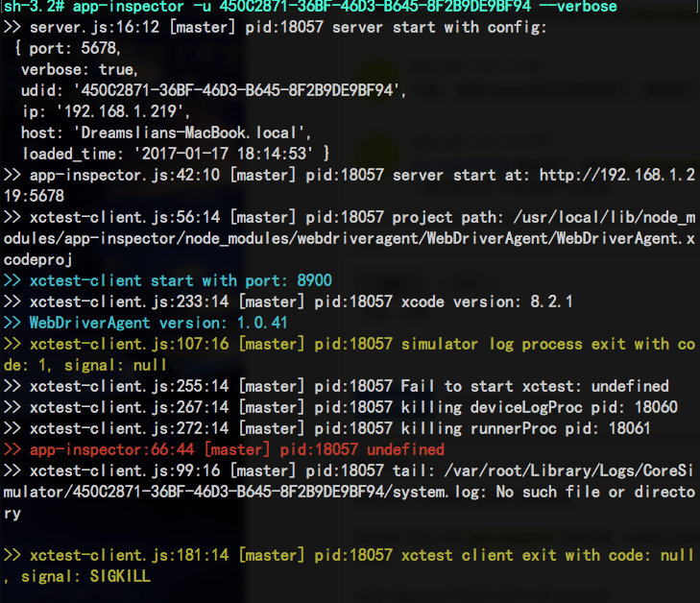
Task: Click 'killing deviceLogProc pid: 18060' line
Action: [341, 407]
